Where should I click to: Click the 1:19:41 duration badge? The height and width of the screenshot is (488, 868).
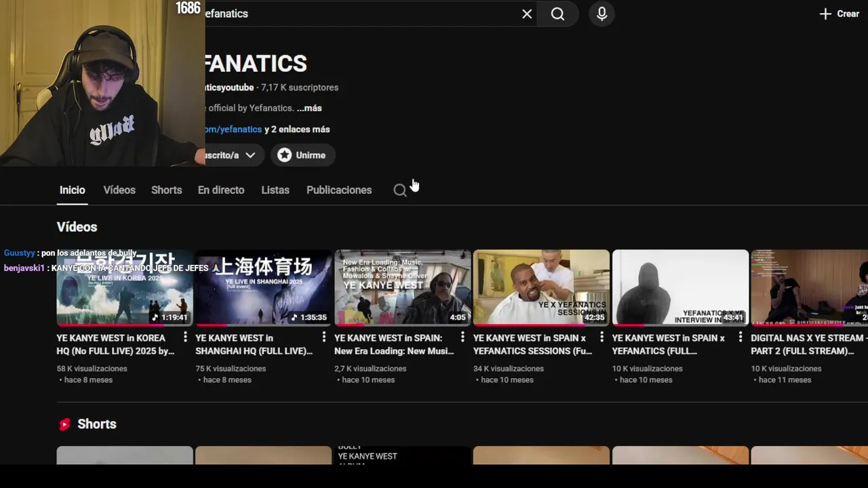point(169,317)
